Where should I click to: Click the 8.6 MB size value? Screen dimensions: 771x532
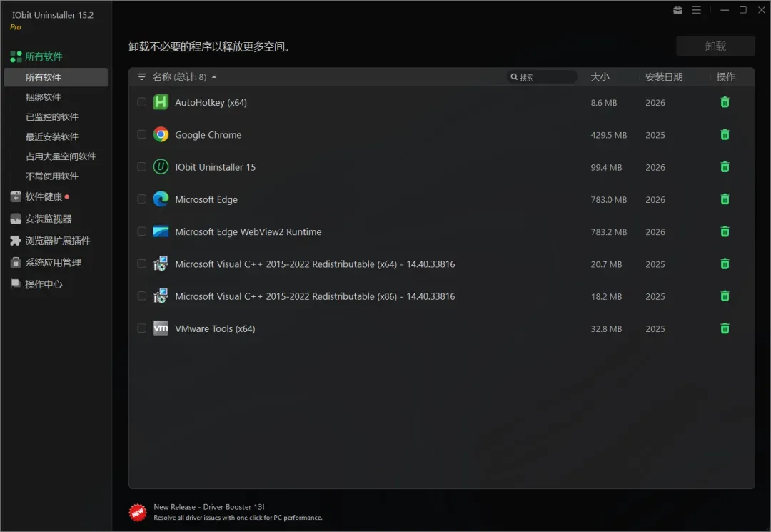(604, 102)
